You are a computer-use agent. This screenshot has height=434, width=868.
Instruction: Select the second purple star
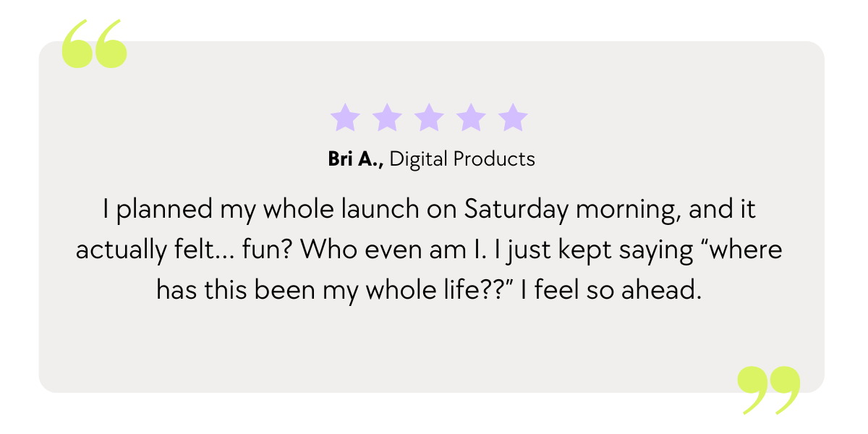tap(387, 117)
